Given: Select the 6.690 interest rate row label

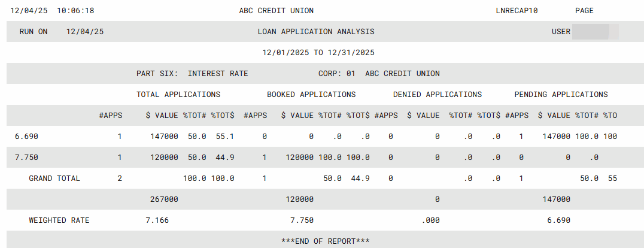Looking at the screenshot, I should [x=26, y=137].
